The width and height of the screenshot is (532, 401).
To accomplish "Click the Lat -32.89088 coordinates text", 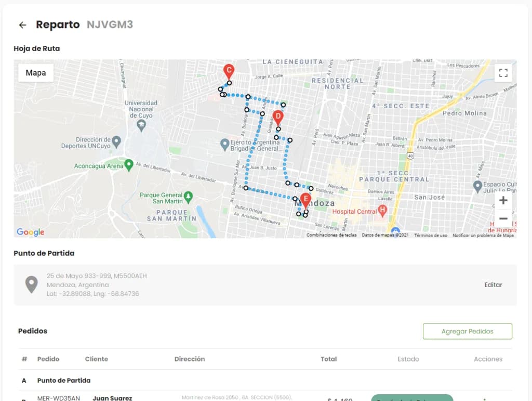I will (92, 294).
